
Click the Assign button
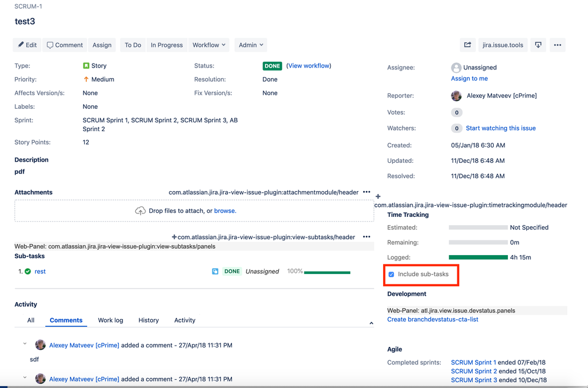tap(102, 45)
